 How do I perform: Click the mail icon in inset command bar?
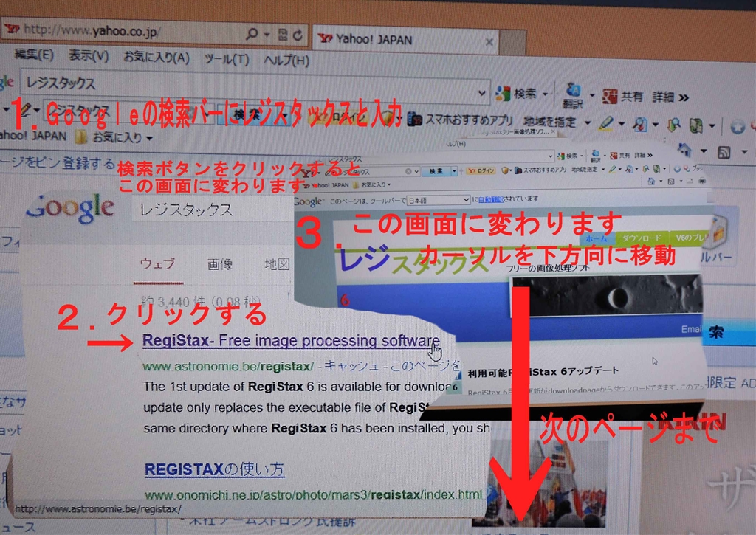coord(690,181)
